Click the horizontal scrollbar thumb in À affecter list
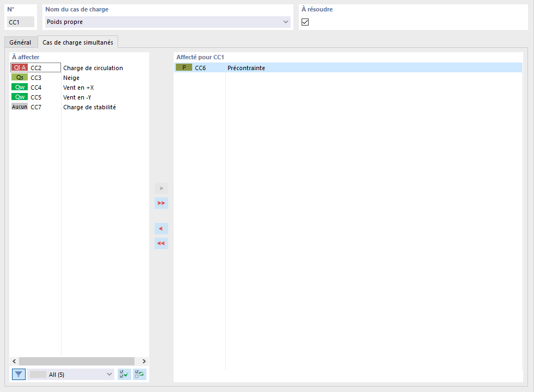Screen dimensions: 534x392 coord(77,361)
